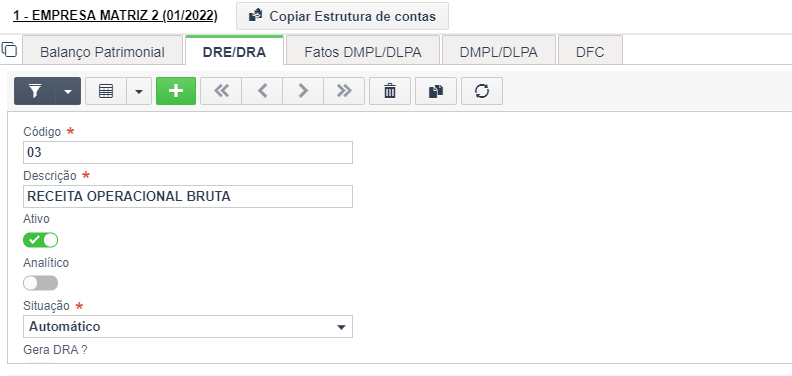
Task: Click Copiar Estrutura de contas button
Action: (x=342, y=16)
